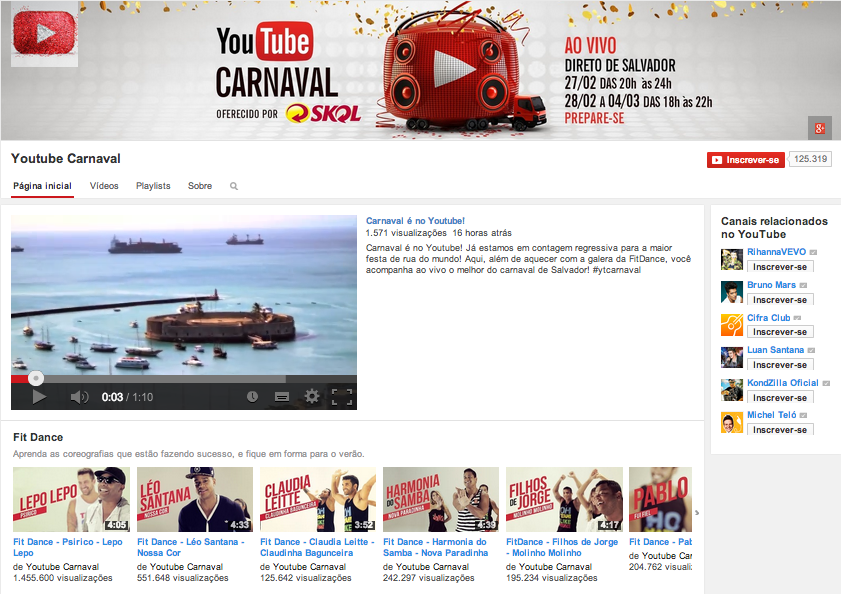The width and height of the screenshot is (841, 594).
Task: Subscribe to Cifra Club via Inscrever-se
Action: [x=780, y=332]
